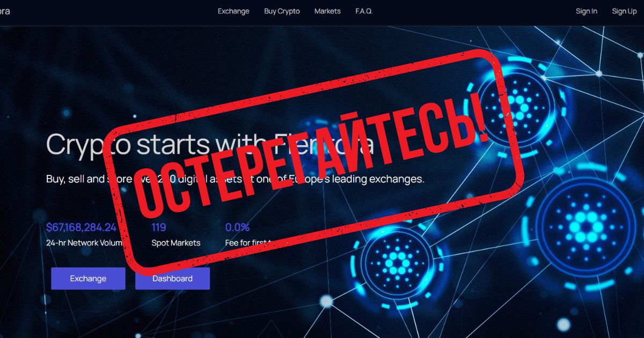Click the Cardano coin icon at bottom center
644x338 pixels.
[x=398, y=262]
